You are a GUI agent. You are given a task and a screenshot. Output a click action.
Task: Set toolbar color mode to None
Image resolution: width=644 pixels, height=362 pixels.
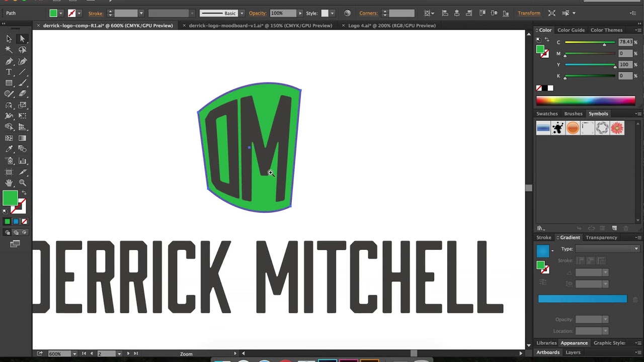coord(24,221)
